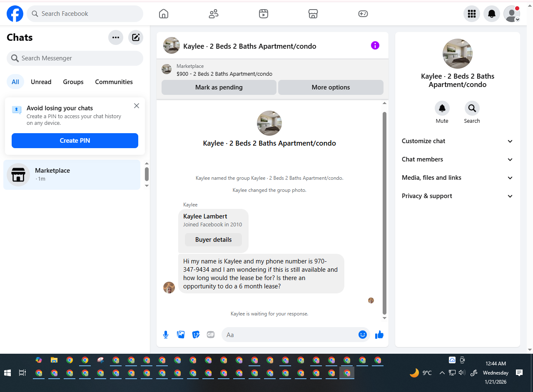Open the Marketplace chat in the list
The image size is (533, 392).
pyautogui.click(x=72, y=175)
